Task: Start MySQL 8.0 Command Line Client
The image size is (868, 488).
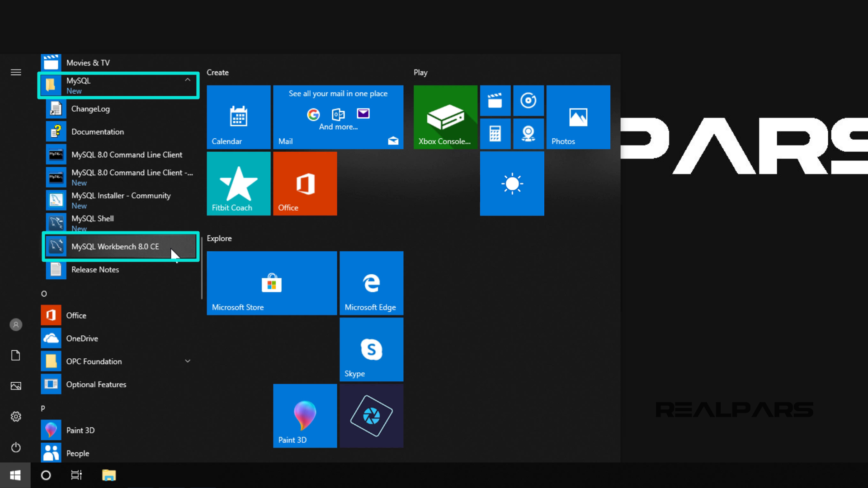Action: [x=127, y=155]
